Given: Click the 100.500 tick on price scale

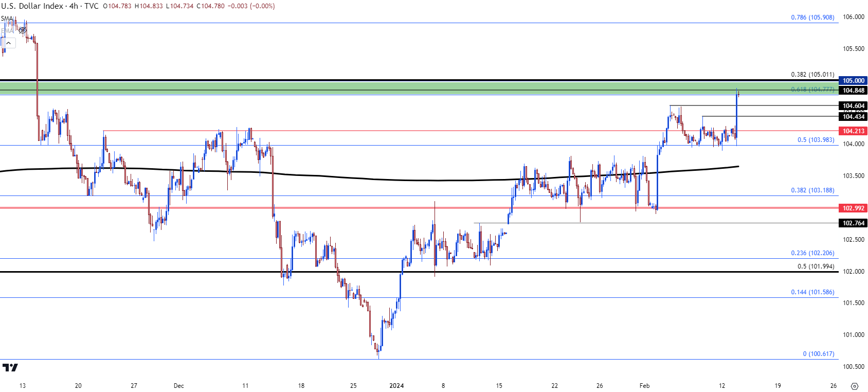Looking at the screenshot, I should point(854,367).
